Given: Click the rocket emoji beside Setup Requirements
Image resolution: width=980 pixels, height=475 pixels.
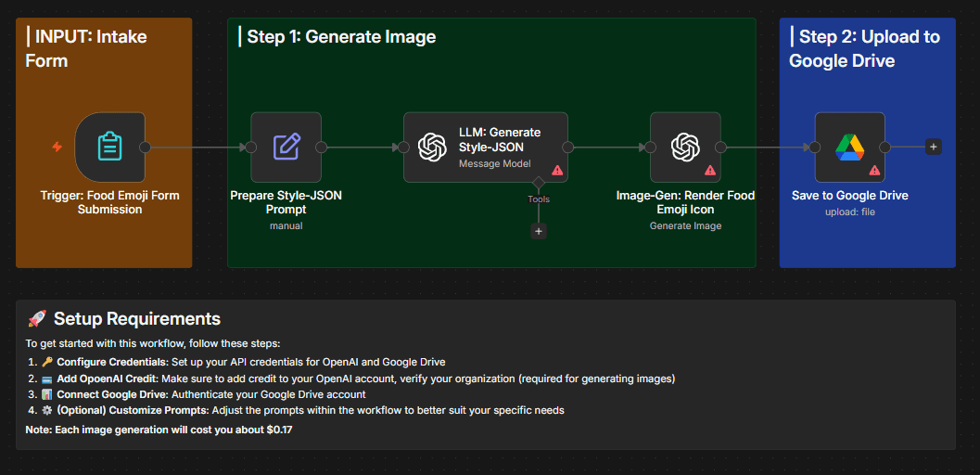Looking at the screenshot, I should tap(37, 319).
